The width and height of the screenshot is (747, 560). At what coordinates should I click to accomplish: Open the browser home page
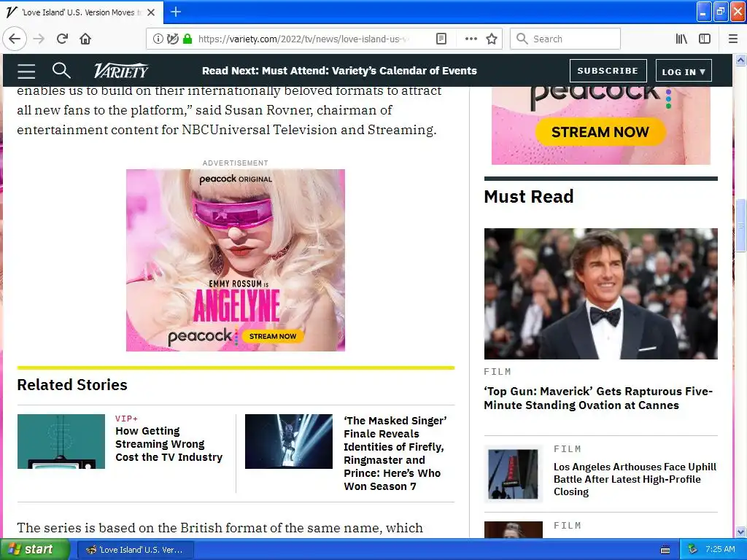coord(85,39)
